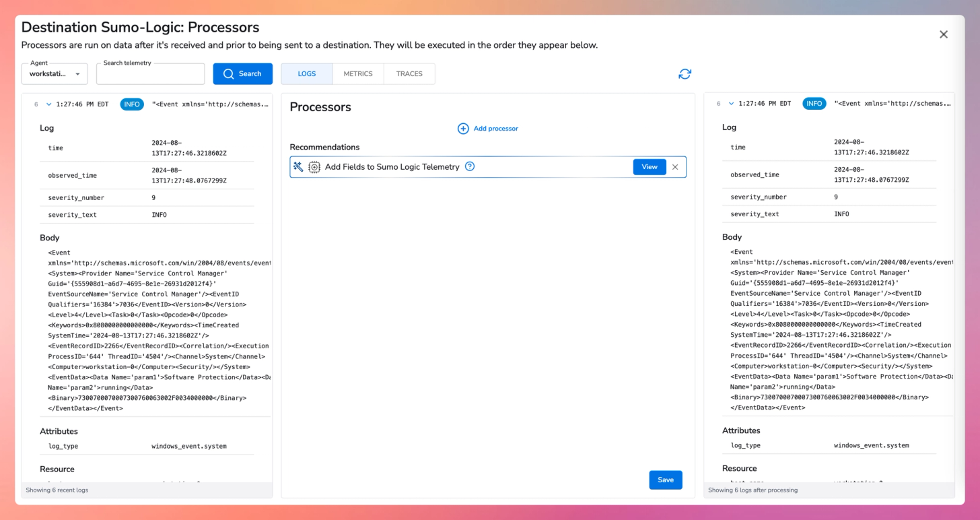Click the left severity_number row label
Image resolution: width=980 pixels, height=520 pixels.
click(76, 198)
